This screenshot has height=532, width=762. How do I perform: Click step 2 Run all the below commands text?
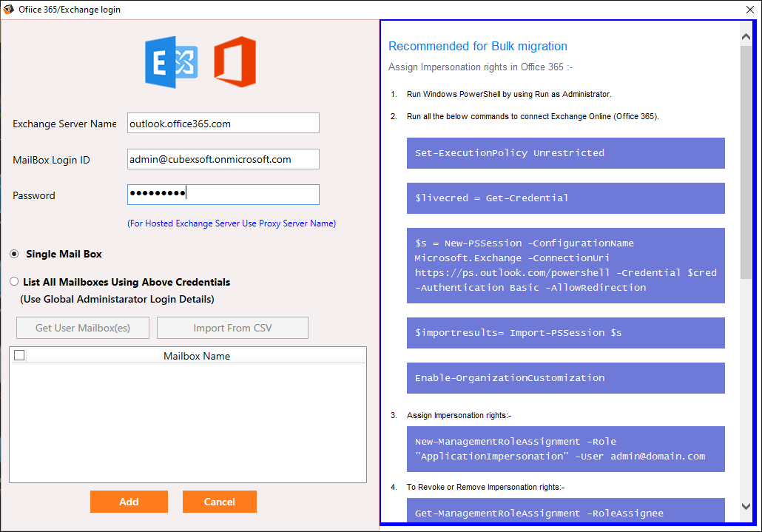pyautogui.click(x=533, y=117)
